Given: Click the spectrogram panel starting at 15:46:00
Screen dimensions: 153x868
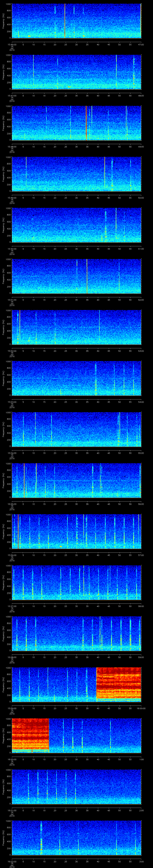Looking at the screenshot, I should click(x=76, y=21).
